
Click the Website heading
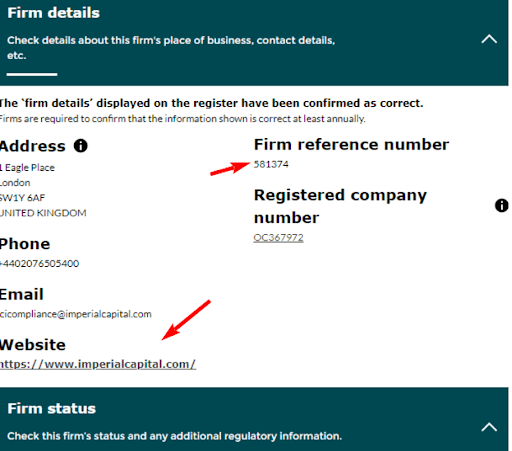pos(33,345)
